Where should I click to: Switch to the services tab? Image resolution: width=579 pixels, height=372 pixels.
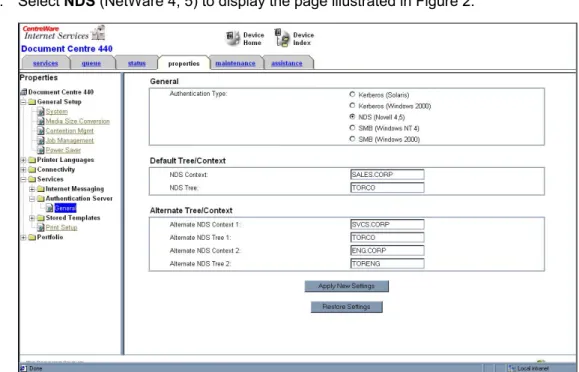[45, 63]
